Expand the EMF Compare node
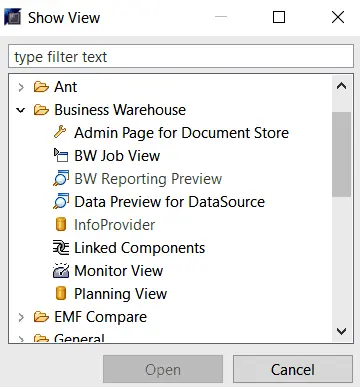360x387 pixels. 21,317
